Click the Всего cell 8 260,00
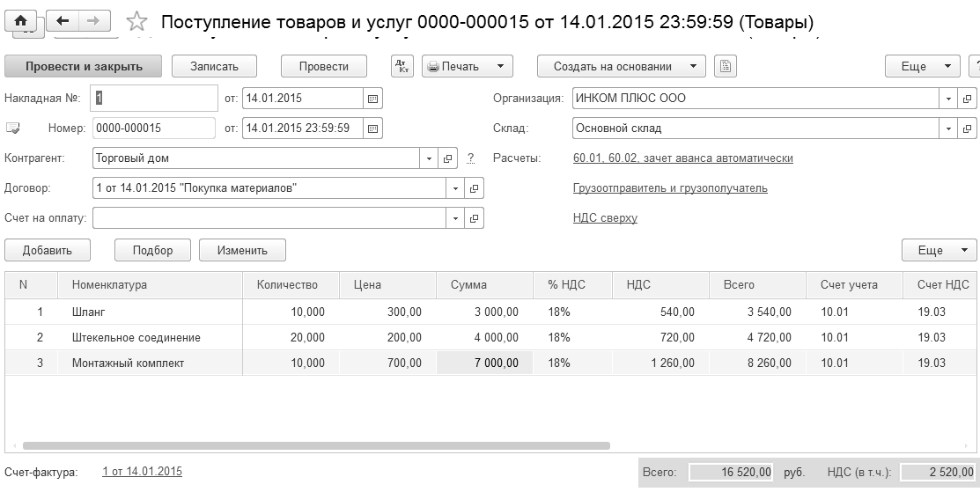980x492 pixels. pyautogui.click(x=757, y=363)
